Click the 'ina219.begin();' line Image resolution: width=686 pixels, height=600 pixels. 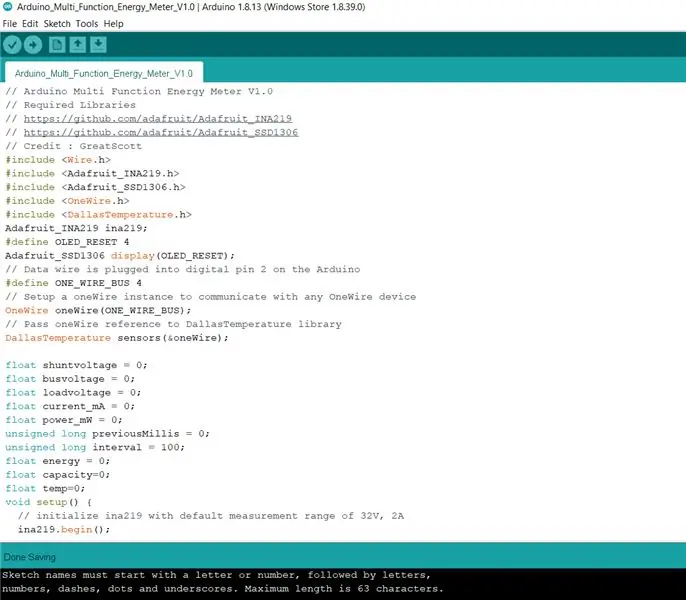64,530
